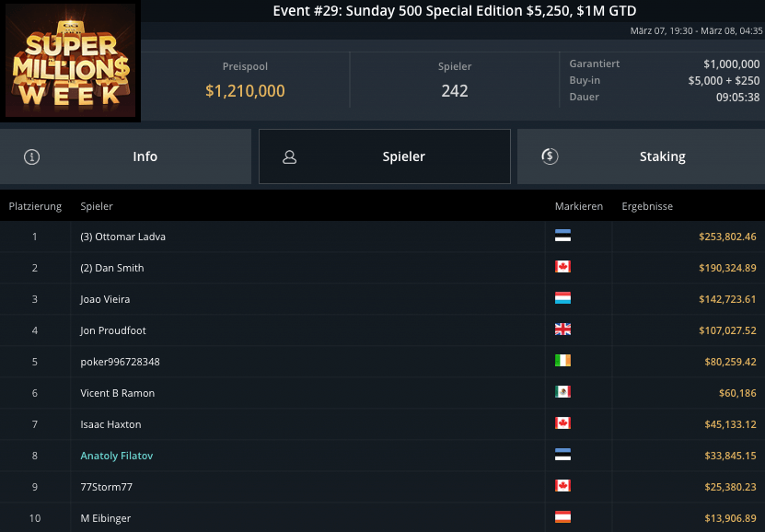Click the info circle icon
This screenshot has height=532, width=765.
pos(32,156)
